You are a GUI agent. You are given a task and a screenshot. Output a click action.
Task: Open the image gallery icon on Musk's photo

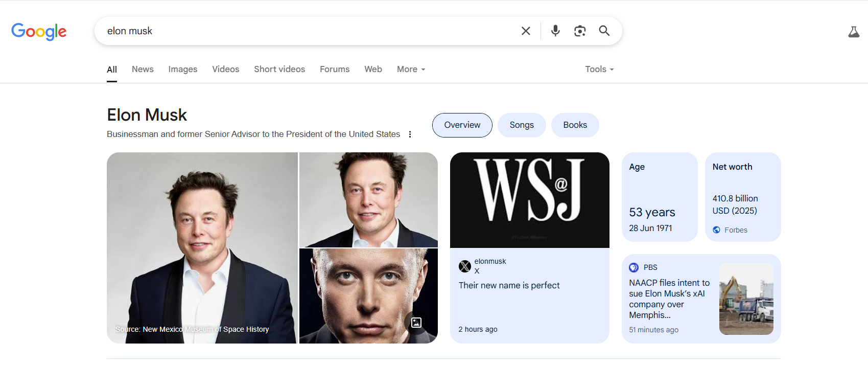click(x=416, y=323)
